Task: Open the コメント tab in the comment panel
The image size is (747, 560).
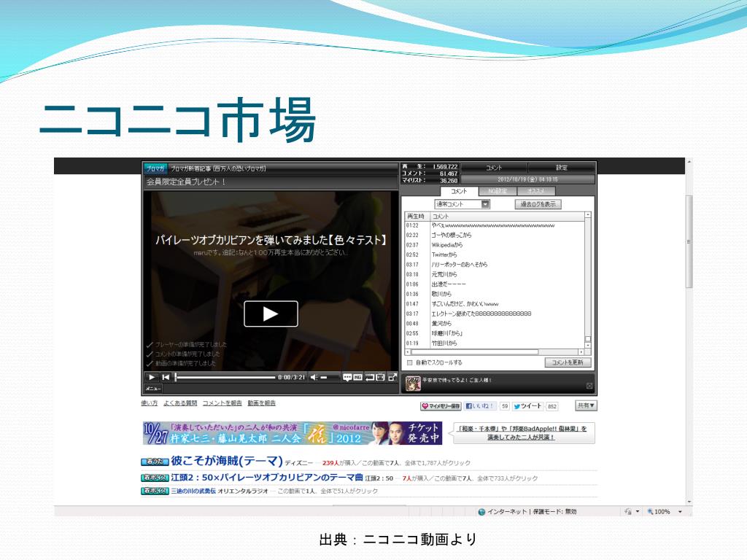Action: pyautogui.click(x=459, y=191)
